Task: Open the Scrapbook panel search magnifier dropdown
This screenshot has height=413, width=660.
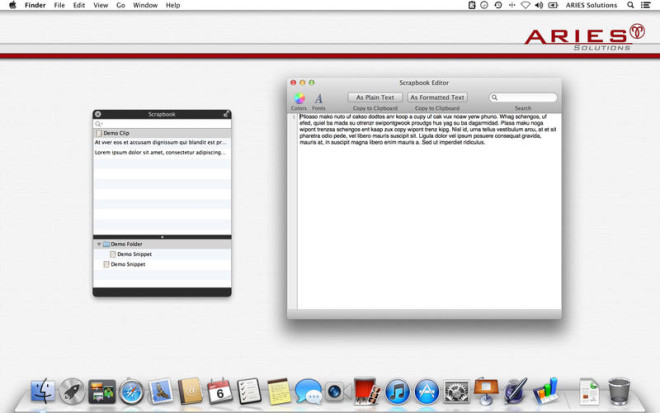Action: coord(99,124)
